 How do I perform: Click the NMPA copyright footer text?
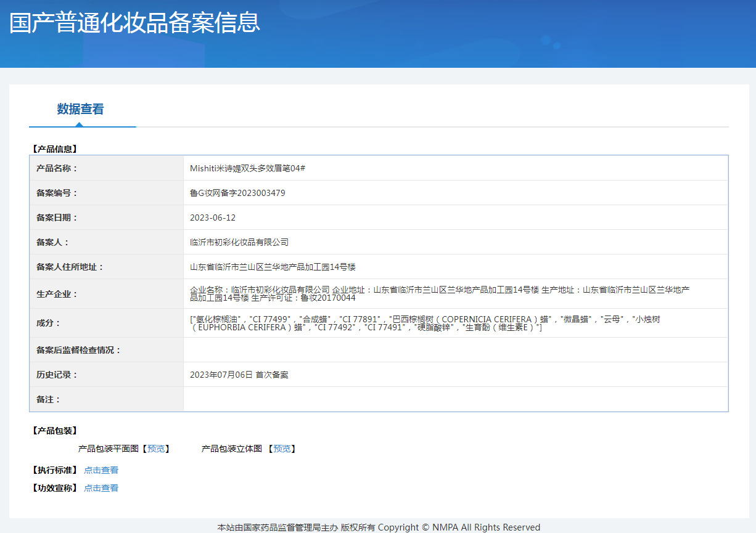click(379, 527)
